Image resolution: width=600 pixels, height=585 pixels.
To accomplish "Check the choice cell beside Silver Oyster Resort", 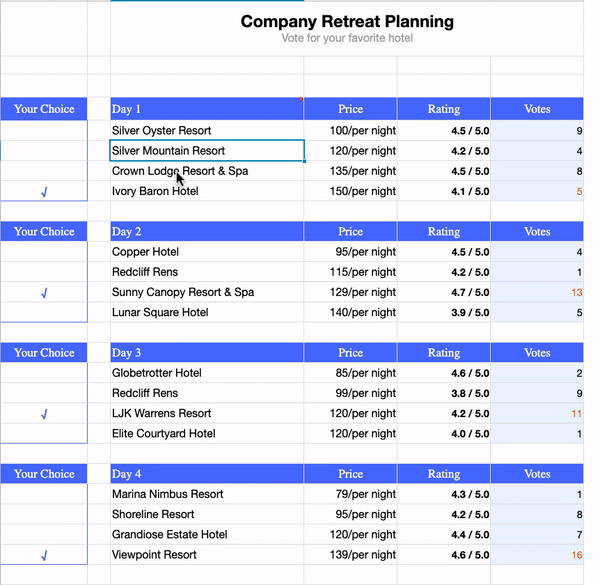I will coord(44,131).
